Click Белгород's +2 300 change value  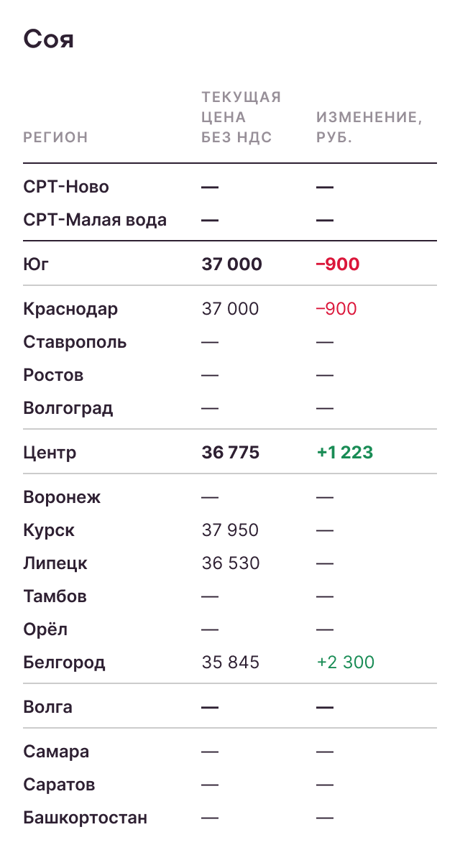(346, 662)
